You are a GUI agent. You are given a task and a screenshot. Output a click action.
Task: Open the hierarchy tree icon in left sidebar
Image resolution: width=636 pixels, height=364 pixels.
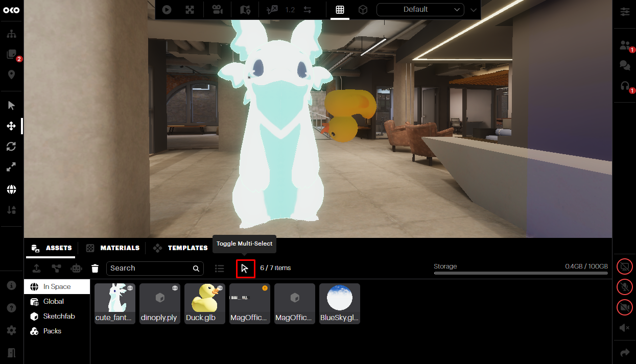point(11,34)
